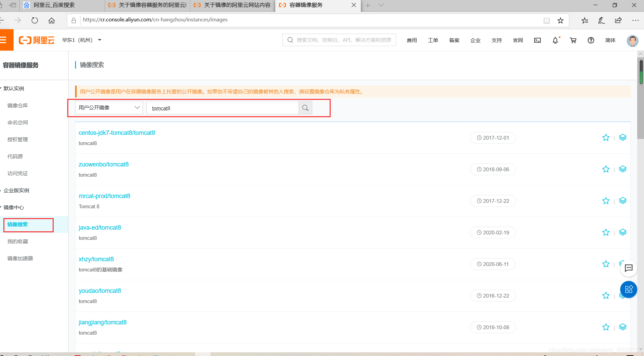Open a new browser tab
This screenshot has height=356, width=644.
coord(368,5)
